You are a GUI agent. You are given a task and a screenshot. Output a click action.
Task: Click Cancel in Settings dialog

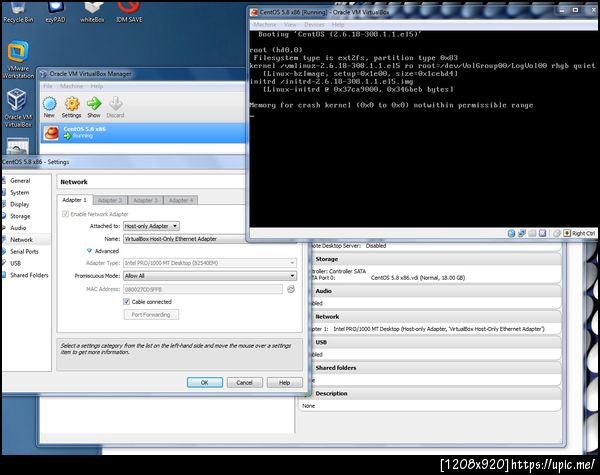pos(245,382)
